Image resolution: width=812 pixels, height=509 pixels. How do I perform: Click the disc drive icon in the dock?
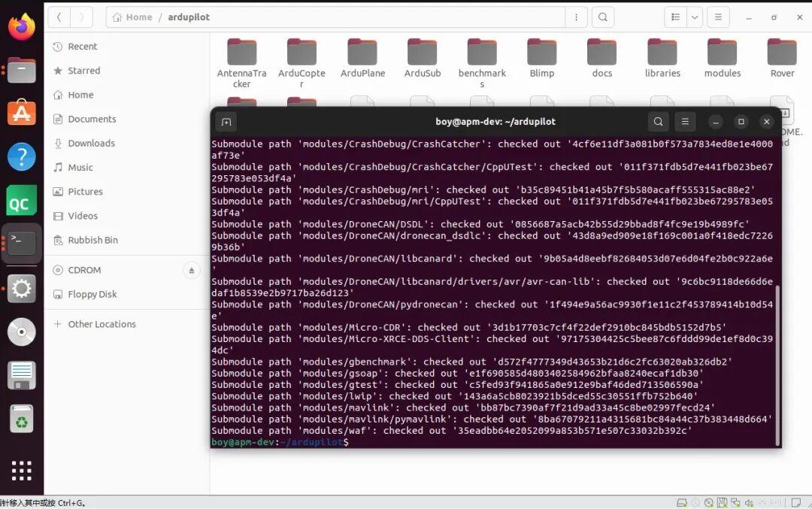point(21,332)
